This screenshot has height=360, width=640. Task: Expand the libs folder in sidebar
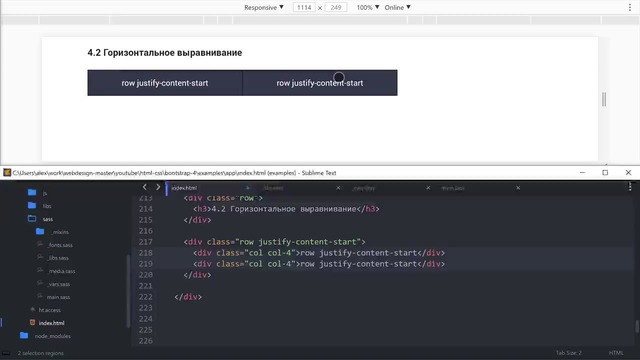pos(47,206)
